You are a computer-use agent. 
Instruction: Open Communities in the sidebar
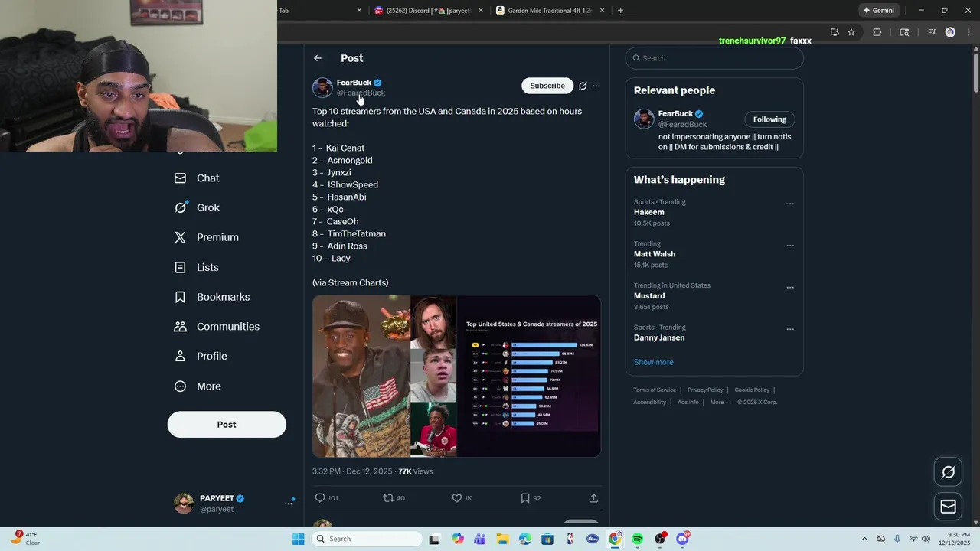[217, 327]
